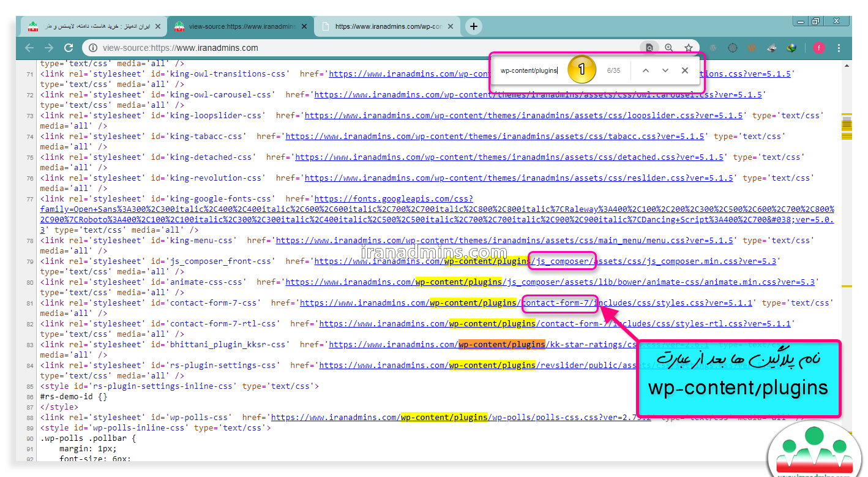
Task: Click line number 77 in source gutter
Action: click(x=29, y=200)
